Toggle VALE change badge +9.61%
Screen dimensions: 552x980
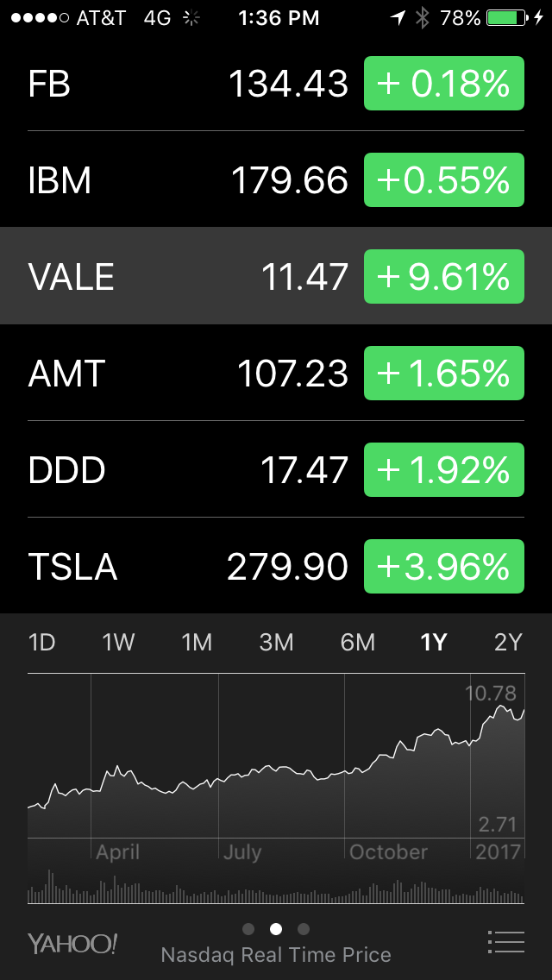click(x=444, y=277)
